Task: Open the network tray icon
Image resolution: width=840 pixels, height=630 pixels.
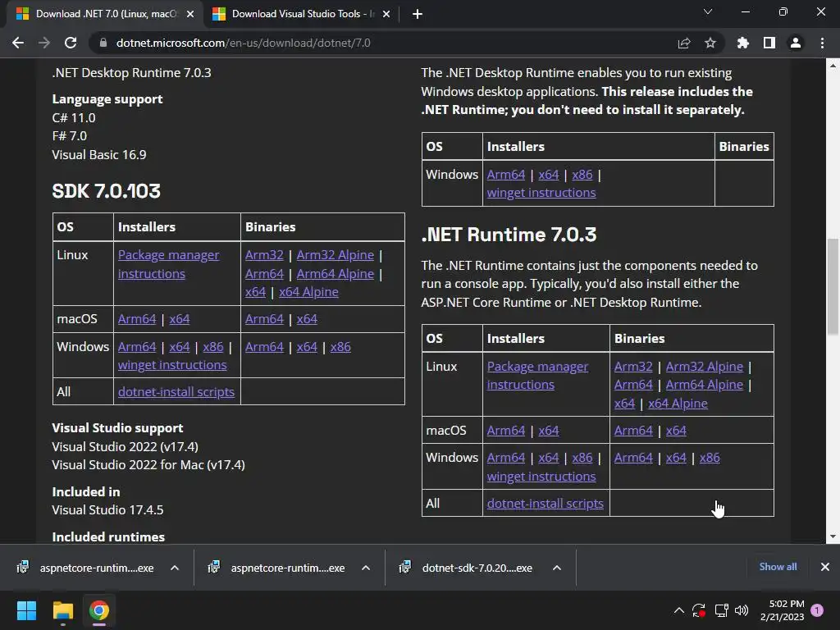Action: pyautogui.click(x=721, y=610)
